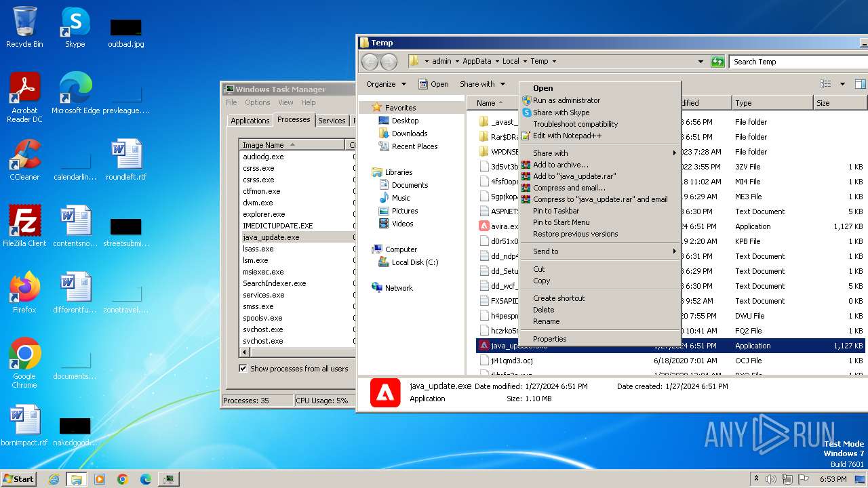This screenshot has height=488, width=868.
Task: Expand address bar history dropdown
Action: pyautogui.click(x=701, y=62)
